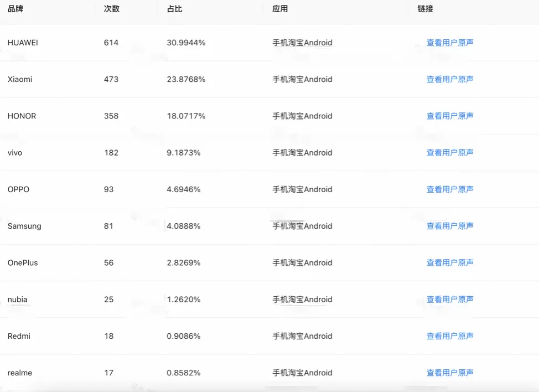Viewport: 539px width, 392px height.
Task: Select the Xiaomi brand cell
Action: [x=20, y=79]
